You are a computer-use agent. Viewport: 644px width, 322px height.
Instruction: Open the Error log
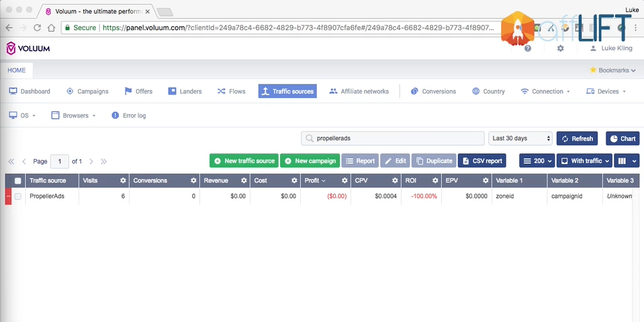pyautogui.click(x=128, y=115)
